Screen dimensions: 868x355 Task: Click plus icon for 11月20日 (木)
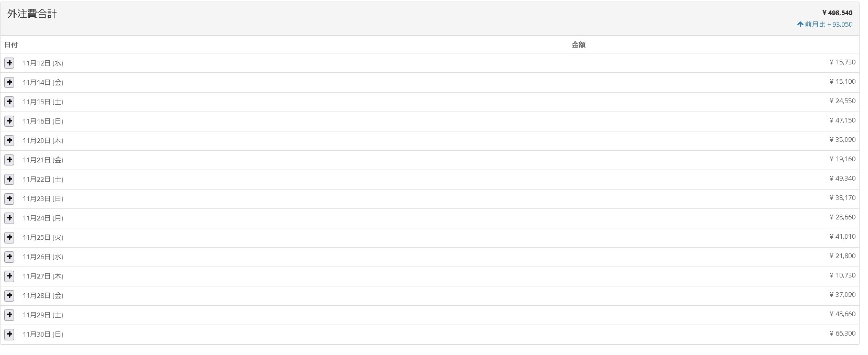point(9,140)
